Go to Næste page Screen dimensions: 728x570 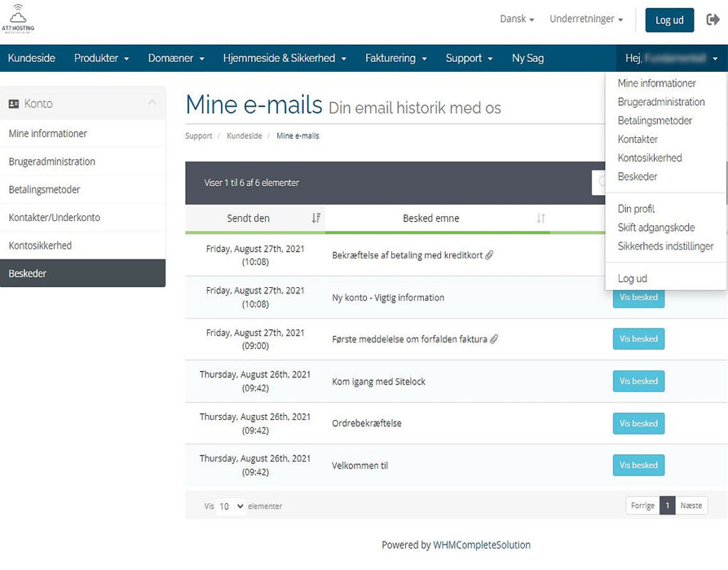pos(691,505)
